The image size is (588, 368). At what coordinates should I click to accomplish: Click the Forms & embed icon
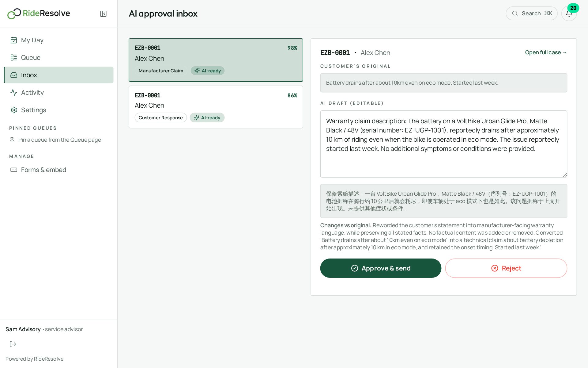pyautogui.click(x=14, y=170)
